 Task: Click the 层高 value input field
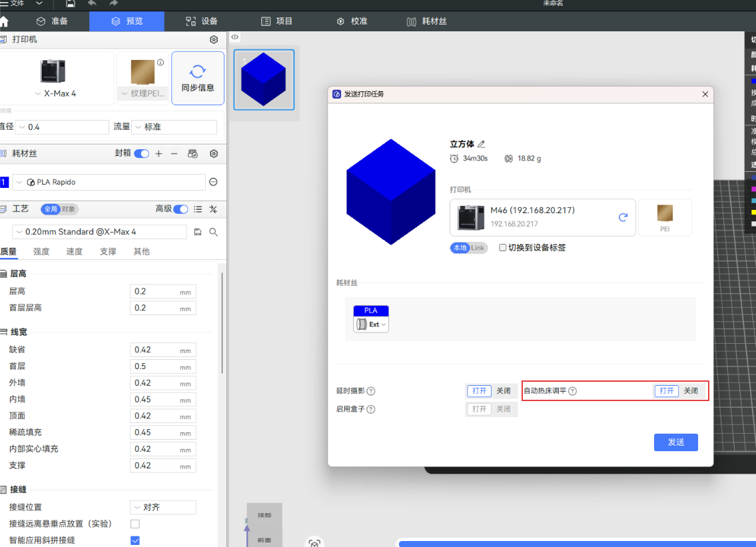click(x=155, y=292)
